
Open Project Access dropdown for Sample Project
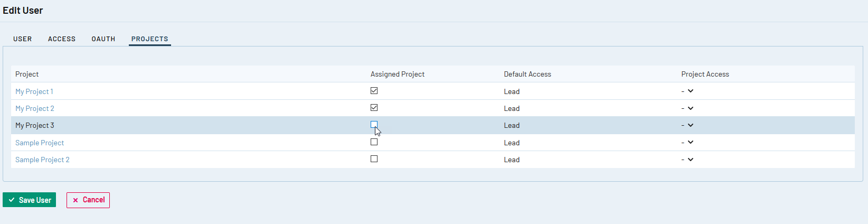pos(687,143)
